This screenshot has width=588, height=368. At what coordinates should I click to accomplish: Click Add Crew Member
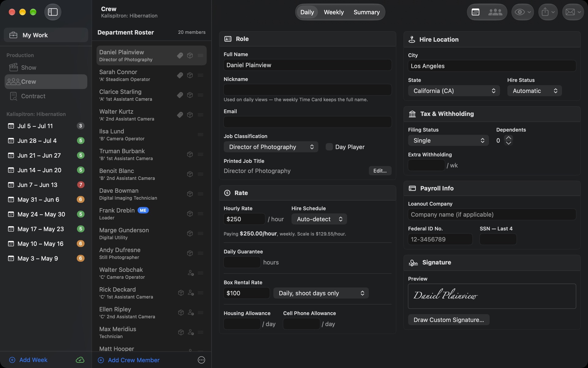tap(129, 360)
